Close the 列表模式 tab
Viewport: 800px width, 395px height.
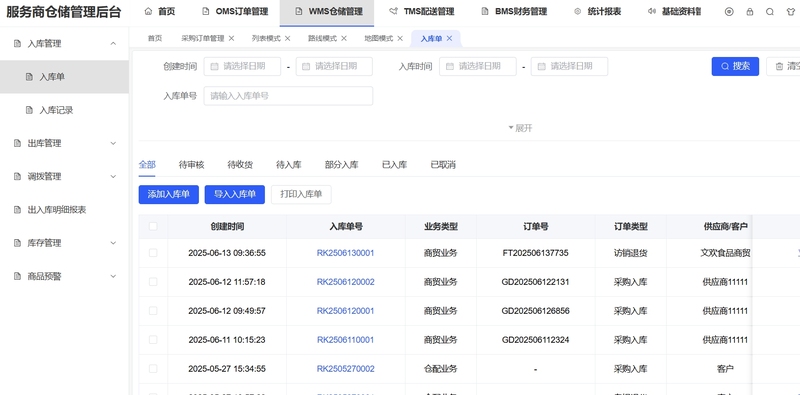coord(287,38)
